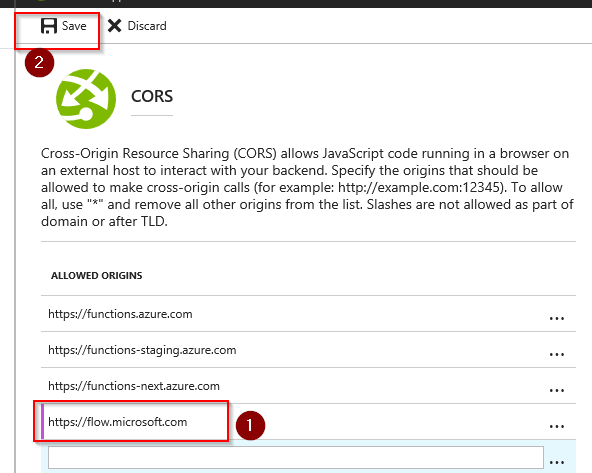
Task: Click the red step 1 badge
Action: [x=250, y=425]
